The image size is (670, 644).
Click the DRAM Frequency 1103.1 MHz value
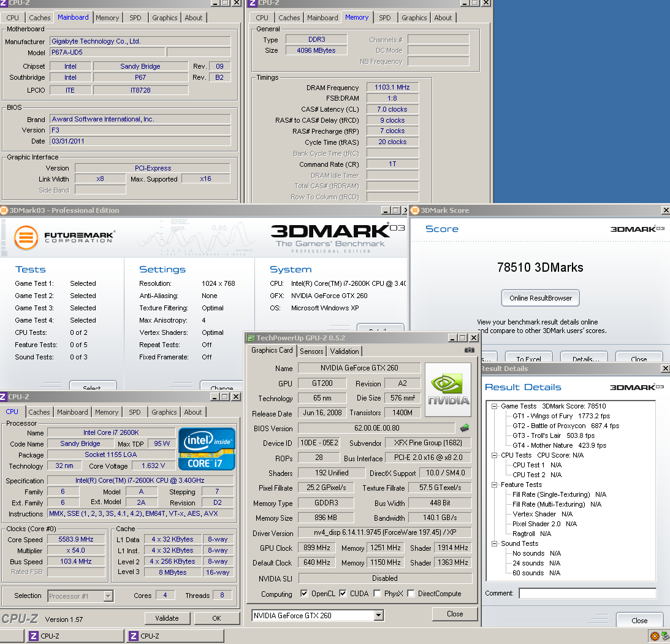click(392, 87)
